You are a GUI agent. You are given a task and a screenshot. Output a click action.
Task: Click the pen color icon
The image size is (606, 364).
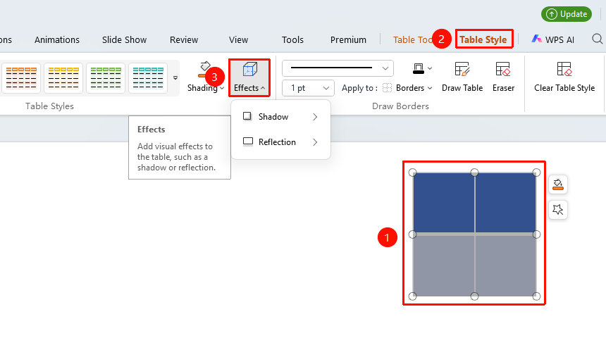(418, 69)
